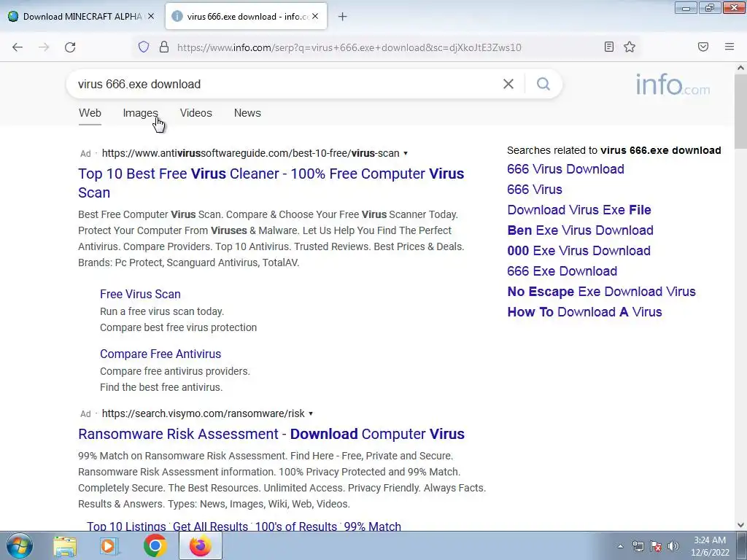Screen dimensions: 747x560
Task: Click related search 000 Exe Virus Download
Action: point(578,251)
